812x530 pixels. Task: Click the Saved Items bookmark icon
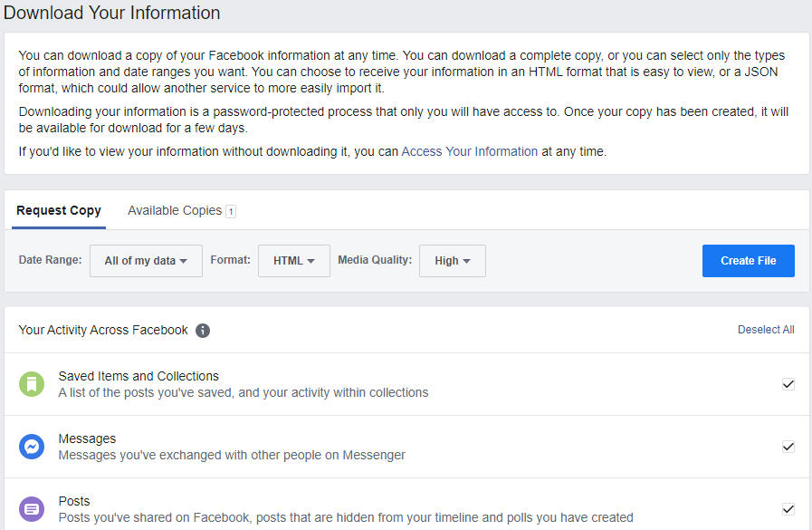coord(32,384)
